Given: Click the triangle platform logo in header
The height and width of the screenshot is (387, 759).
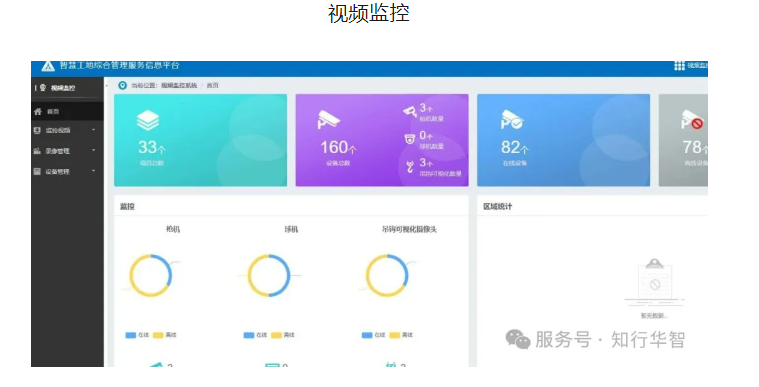Looking at the screenshot, I should 48,66.
